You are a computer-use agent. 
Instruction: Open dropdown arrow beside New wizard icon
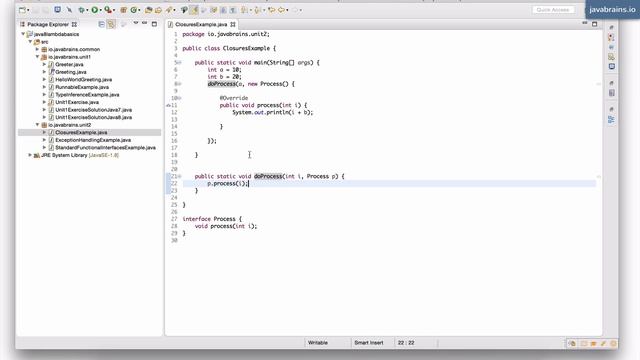[28, 10]
